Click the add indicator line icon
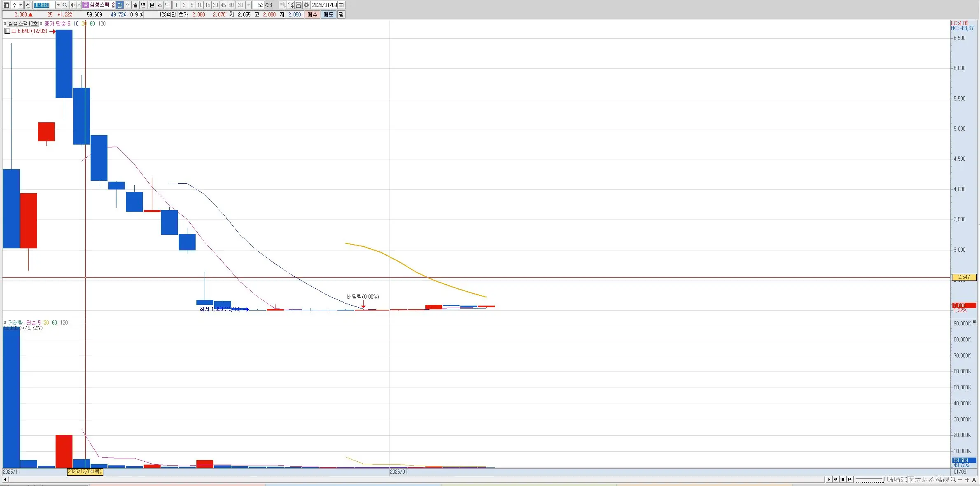The width and height of the screenshot is (980, 486). 291,5
